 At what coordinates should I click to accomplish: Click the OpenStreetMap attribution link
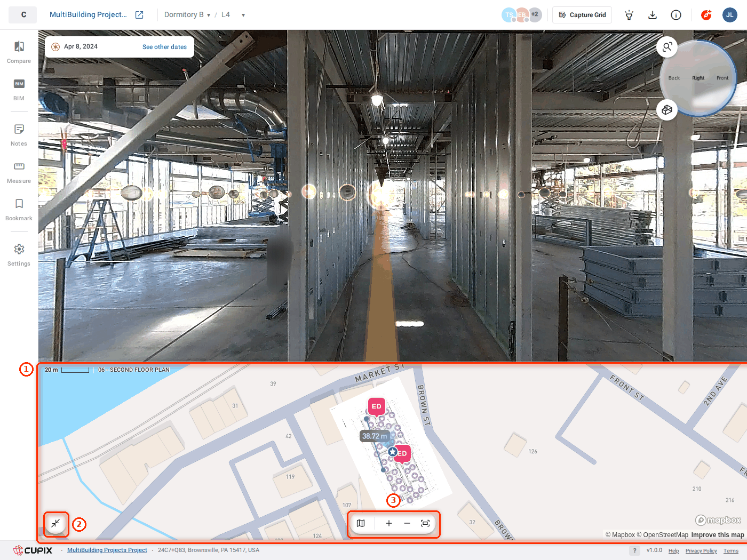662,535
